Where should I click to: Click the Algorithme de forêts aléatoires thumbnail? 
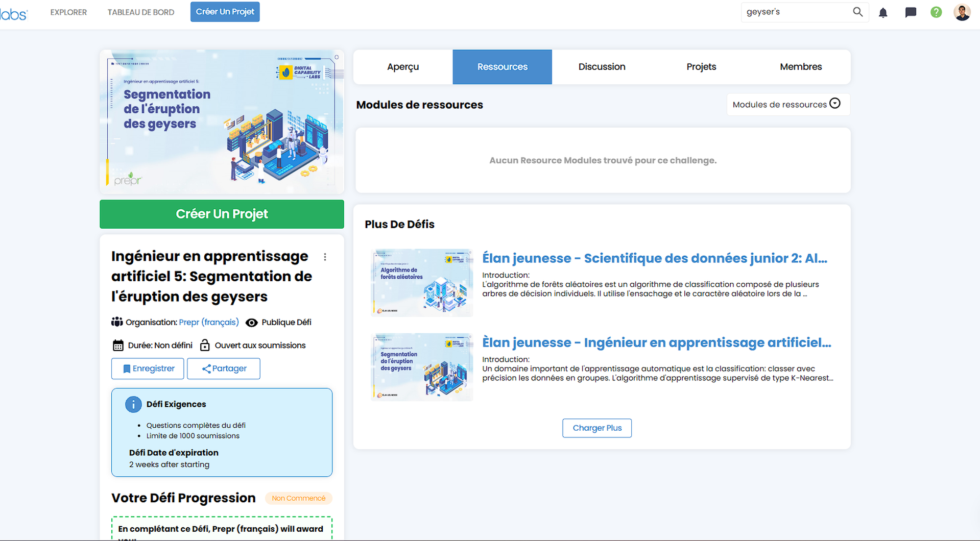click(422, 283)
